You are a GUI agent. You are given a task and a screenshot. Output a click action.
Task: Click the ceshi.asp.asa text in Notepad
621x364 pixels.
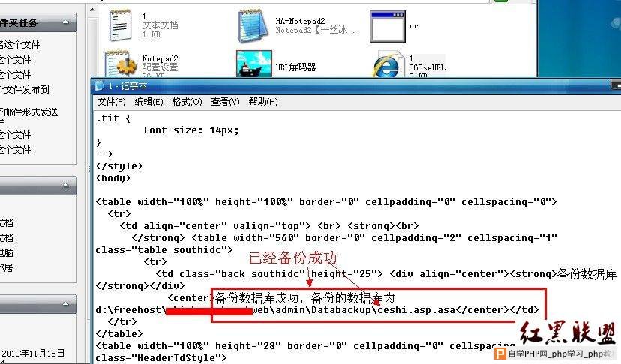pyautogui.click(x=416, y=310)
